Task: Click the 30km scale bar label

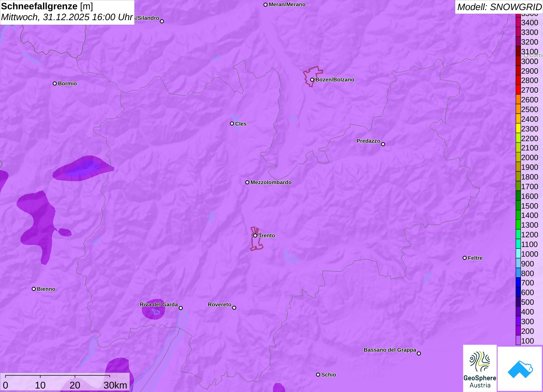Action: tap(116, 385)
